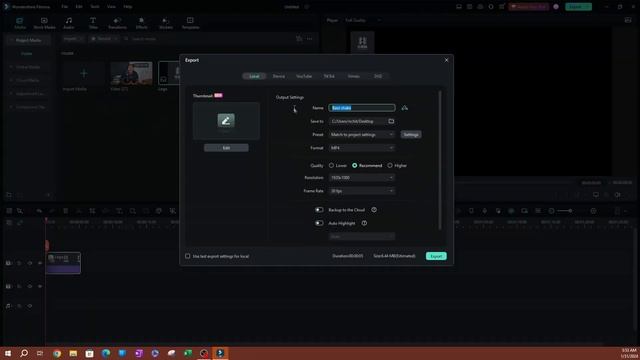Select the video clip thumbnail in media panel
The width and height of the screenshot is (640, 360).
tap(131, 73)
